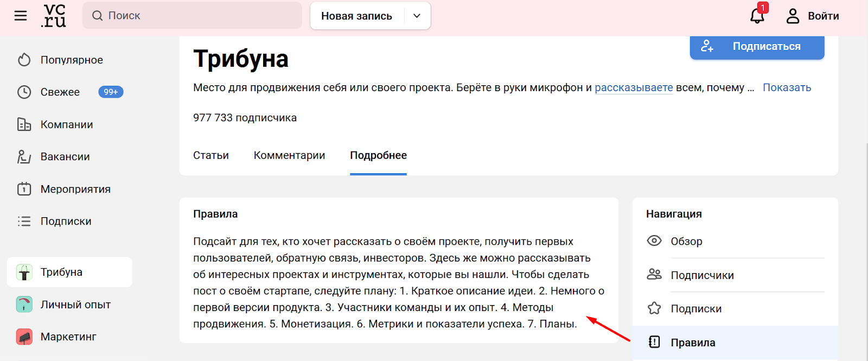Click the flame icon for Популярное
868x361 pixels.
pos(24,60)
